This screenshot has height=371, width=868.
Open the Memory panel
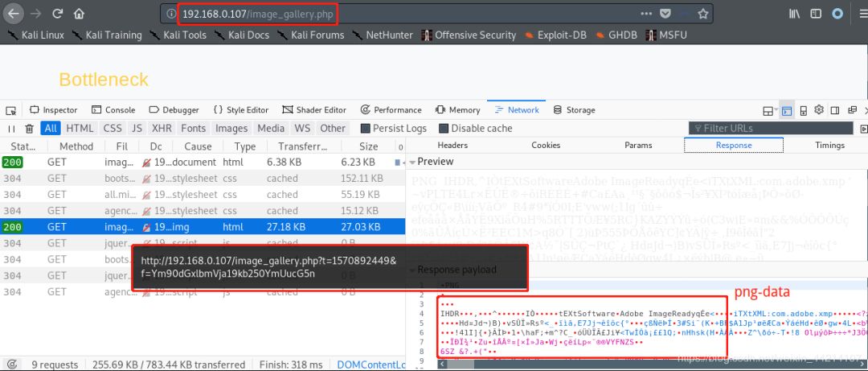[458, 109]
